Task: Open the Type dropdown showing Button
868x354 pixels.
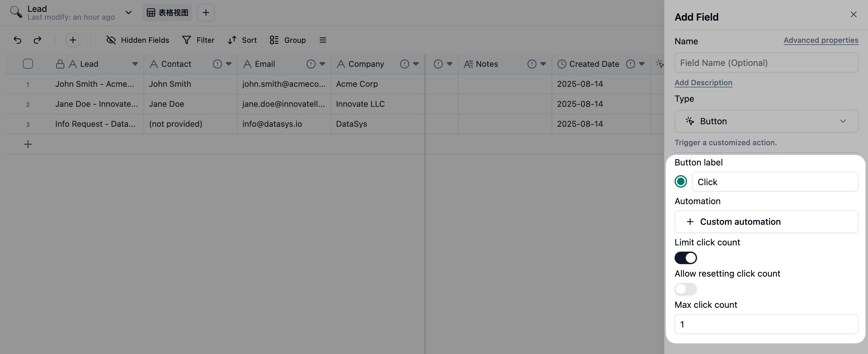Action: pos(766,121)
